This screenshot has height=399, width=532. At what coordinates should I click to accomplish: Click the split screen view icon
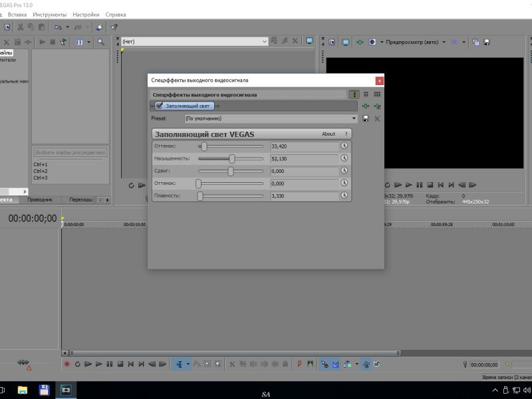pyautogui.click(x=372, y=42)
